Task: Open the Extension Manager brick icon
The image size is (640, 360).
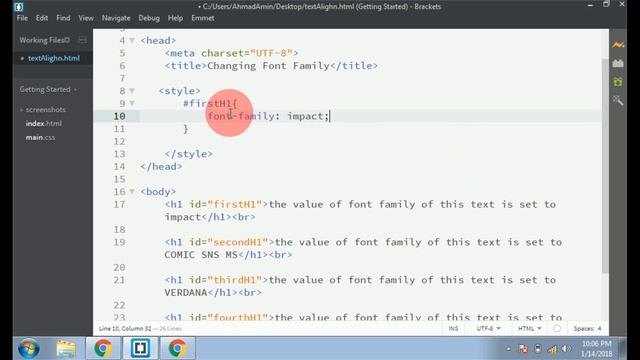Action: (618, 63)
